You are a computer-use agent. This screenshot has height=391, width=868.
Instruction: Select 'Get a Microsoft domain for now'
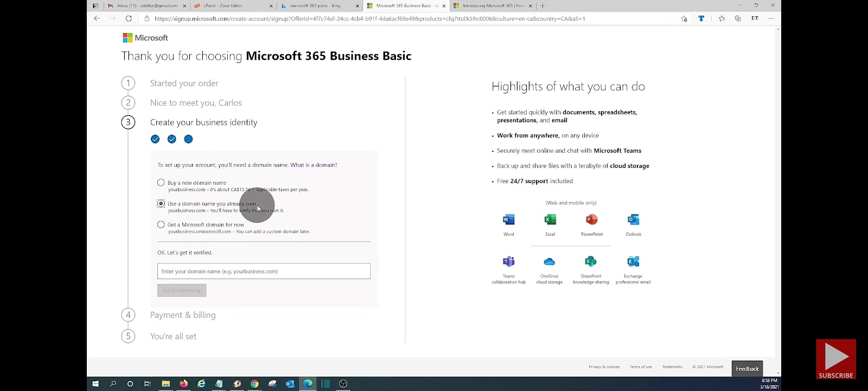(161, 224)
